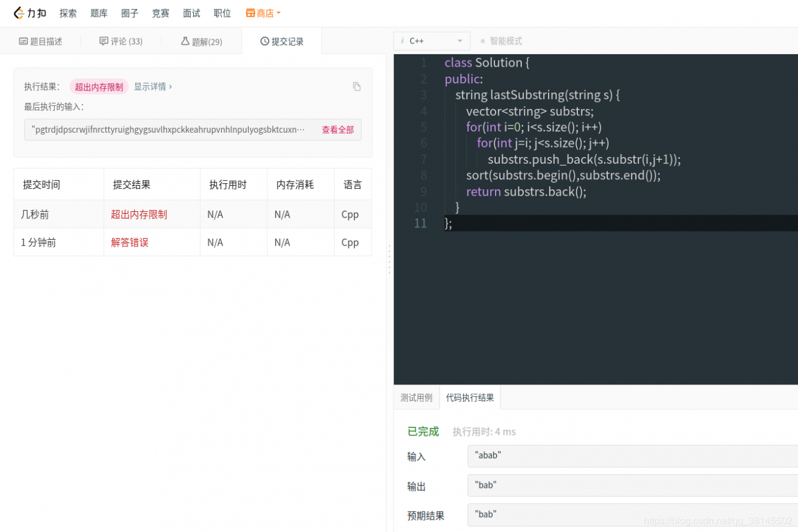
Task: Switch to the 题目描述 tab
Action: (x=41, y=42)
